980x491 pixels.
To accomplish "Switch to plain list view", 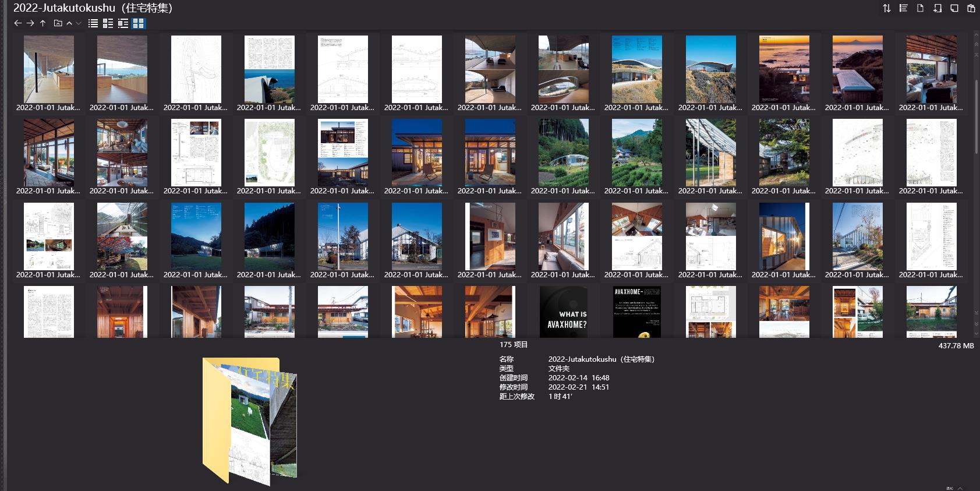I will click(93, 23).
